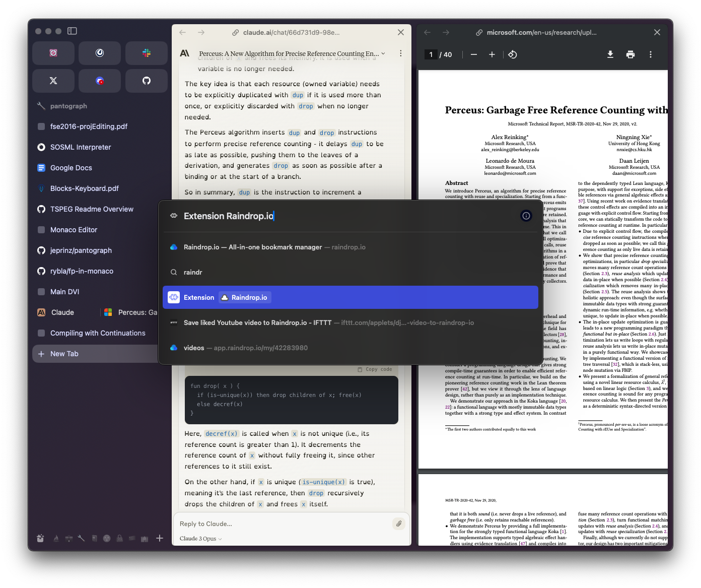Image resolution: width=701 pixels, height=588 pixels.
Task: Click leonardo@microsoft.com email in PDF
Action: [x=510, y=173]
